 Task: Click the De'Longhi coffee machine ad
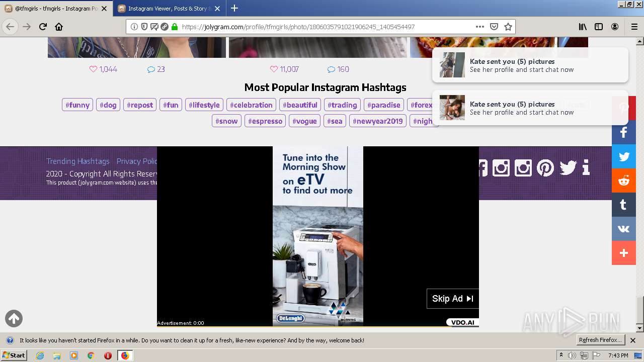point(318,236)
